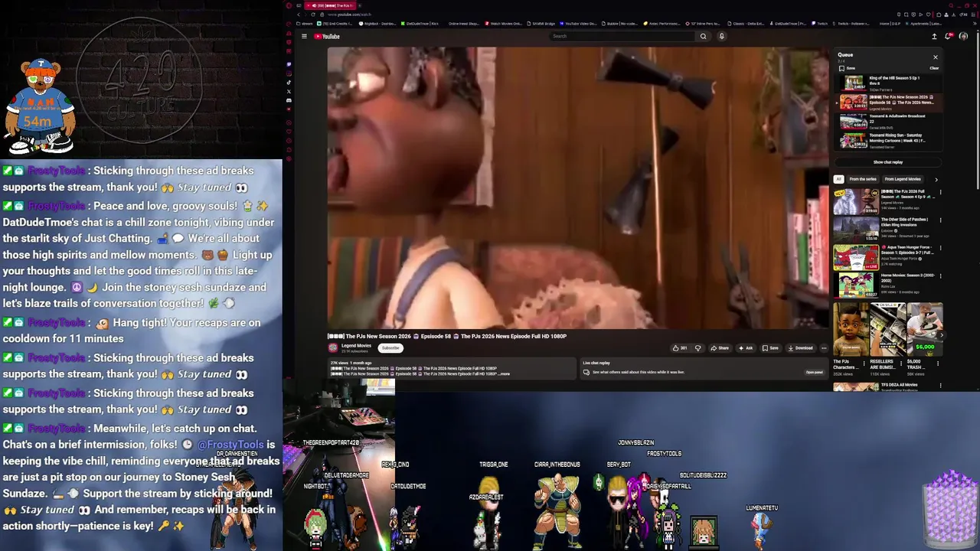Screen dimensions: 980x551
Task: Close the Queue panel
Action: [935, 57]
